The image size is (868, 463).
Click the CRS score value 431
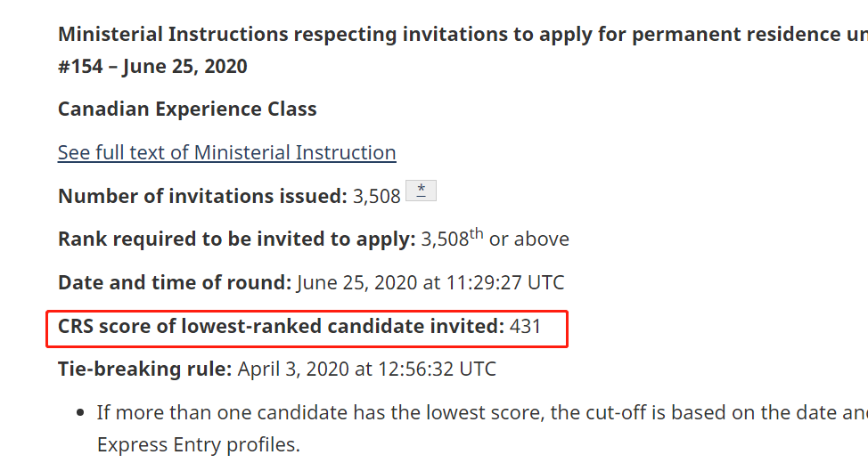click(x=526, y=327)
